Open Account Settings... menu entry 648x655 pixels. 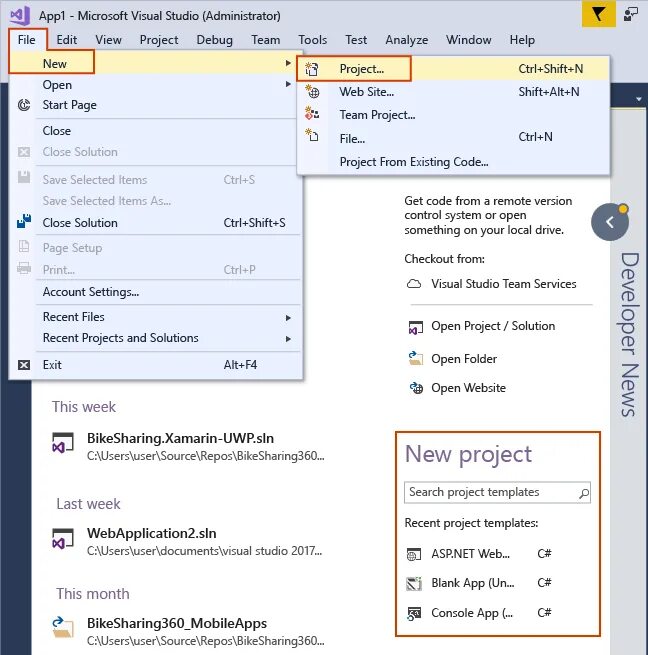point(156,292)
